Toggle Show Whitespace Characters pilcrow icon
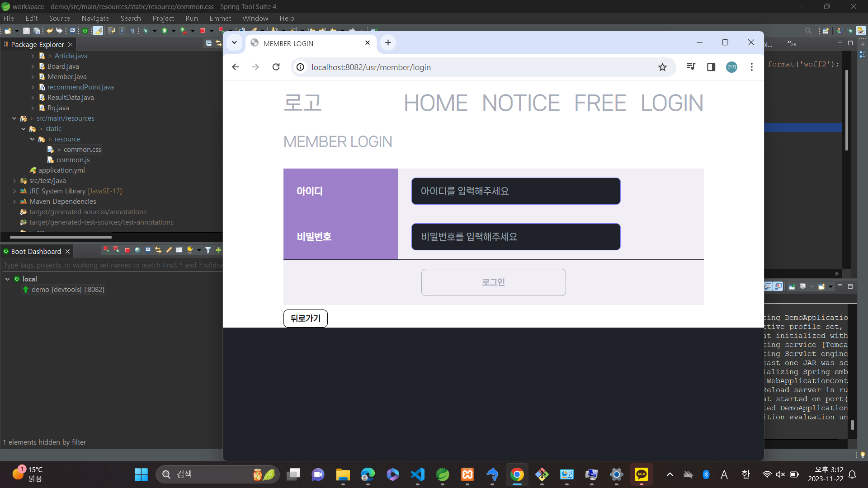The height and width of the screenshot is (488, 868). [132, 31]
